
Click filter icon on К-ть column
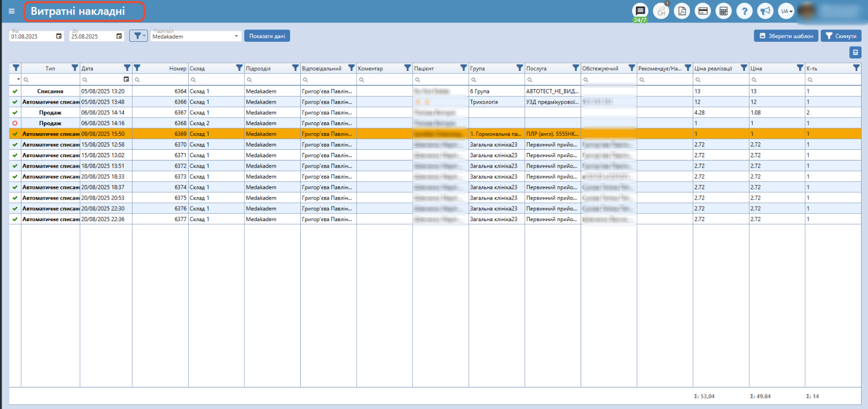click(856, 68)
